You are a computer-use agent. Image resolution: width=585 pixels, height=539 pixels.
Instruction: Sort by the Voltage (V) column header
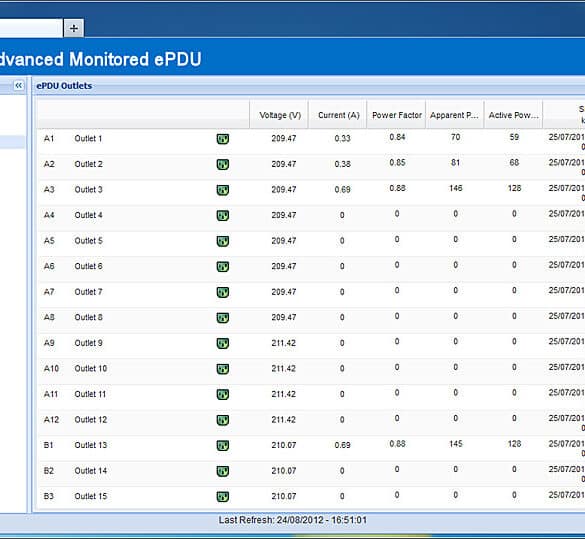point(279,115)
